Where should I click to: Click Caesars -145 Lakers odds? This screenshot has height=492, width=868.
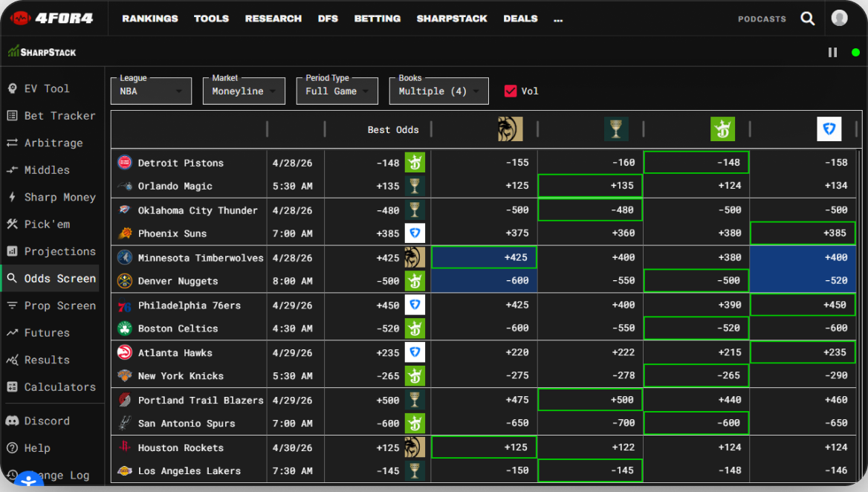[x=590, y=470]
